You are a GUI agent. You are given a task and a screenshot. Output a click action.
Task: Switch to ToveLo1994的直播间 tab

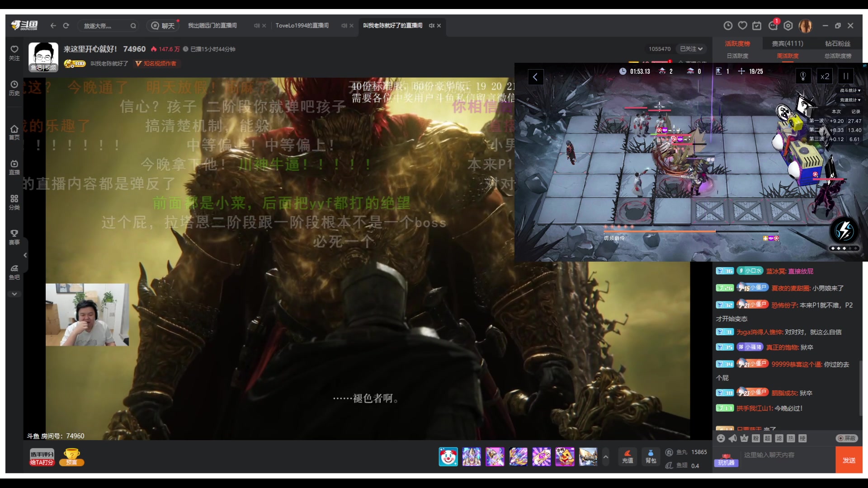tap(302, 26)
